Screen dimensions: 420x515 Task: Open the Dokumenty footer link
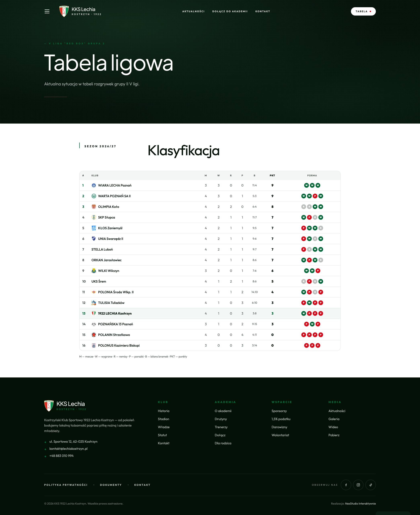pyautogui.click(x=111, y=485)
